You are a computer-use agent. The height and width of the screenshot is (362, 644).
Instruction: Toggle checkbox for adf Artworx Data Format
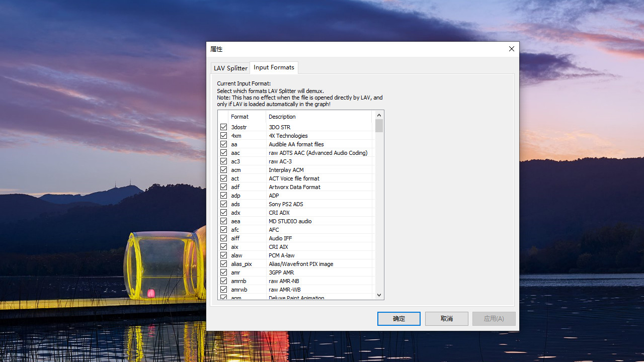coord(223,187)
